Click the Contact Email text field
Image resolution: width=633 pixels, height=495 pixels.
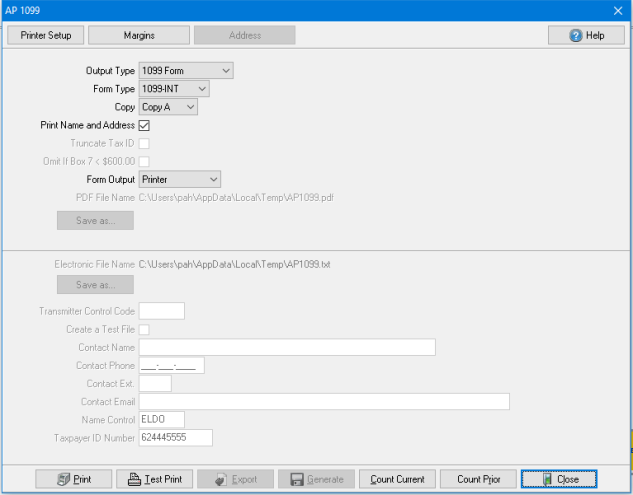coord(324,401)
